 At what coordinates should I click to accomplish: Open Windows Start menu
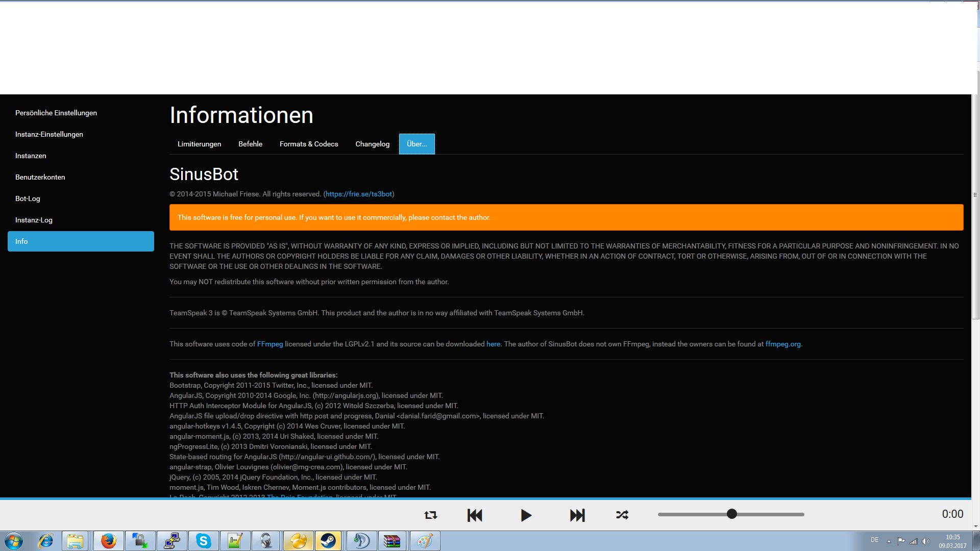14,541
